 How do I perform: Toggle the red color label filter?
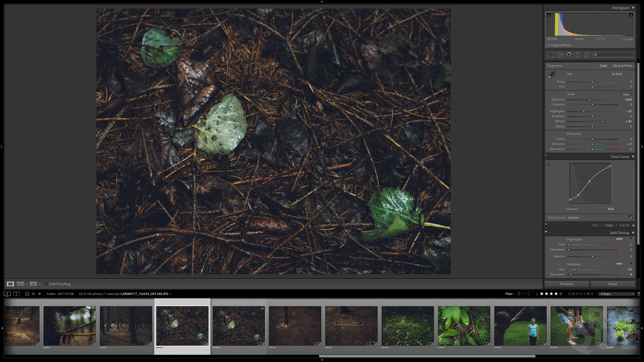(x=569, y=294)
